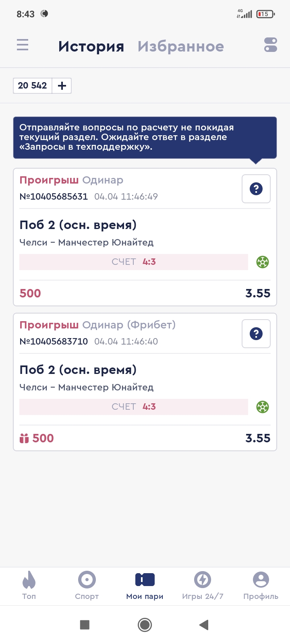Image resolution: width=290 pixels, height=644 pixels.
Task: Open the Профиль page
Action: pyautogui.click(x=261, y=585)
